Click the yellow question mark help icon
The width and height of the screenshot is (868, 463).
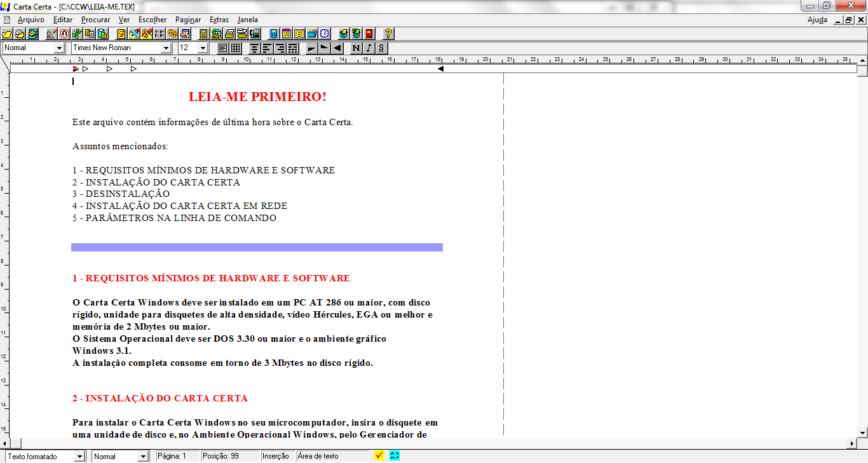pyautogui.click(x=388, y=34)
